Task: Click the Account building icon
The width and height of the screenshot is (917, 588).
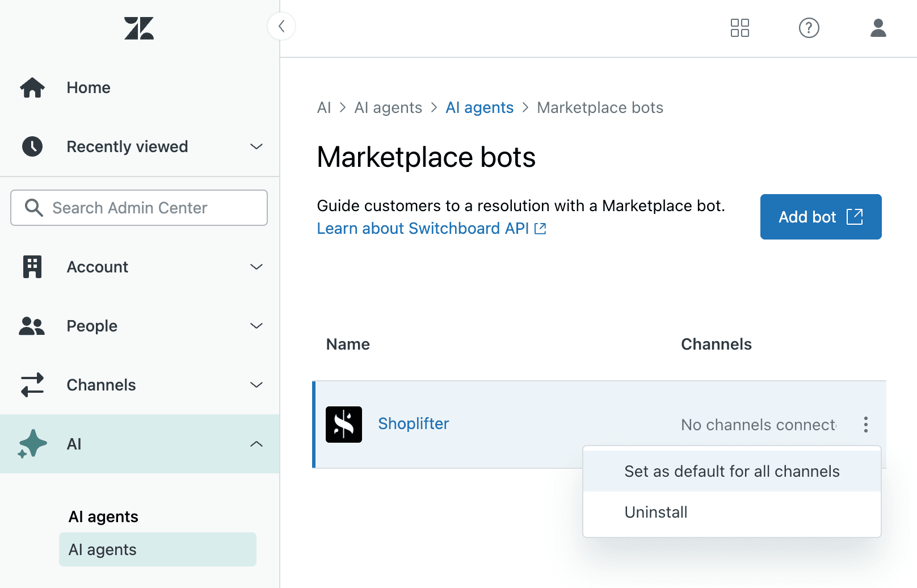Action: (x=32, y=267)
